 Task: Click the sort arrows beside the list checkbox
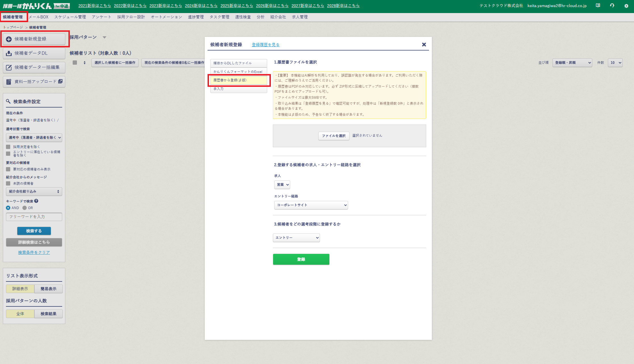(x=84, y=63)
